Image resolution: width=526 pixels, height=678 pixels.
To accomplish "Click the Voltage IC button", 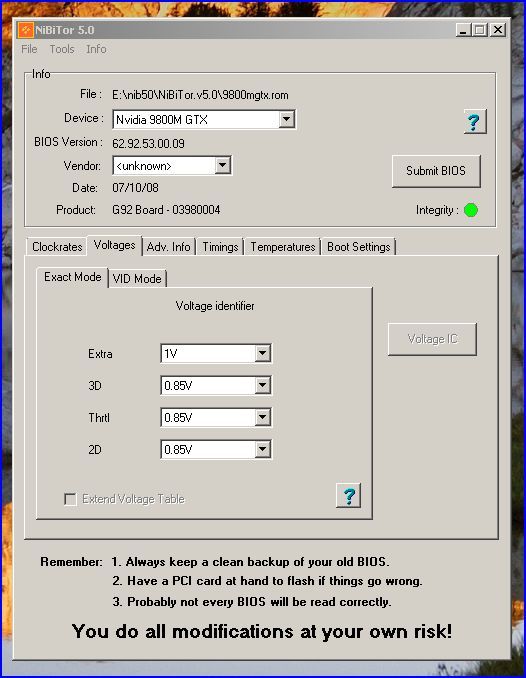I will (432, 339).
